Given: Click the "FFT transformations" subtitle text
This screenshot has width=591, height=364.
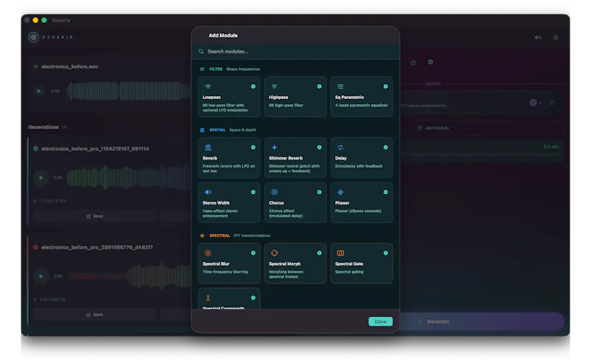Looking at the screenshot, I should (x=252, y=236).
